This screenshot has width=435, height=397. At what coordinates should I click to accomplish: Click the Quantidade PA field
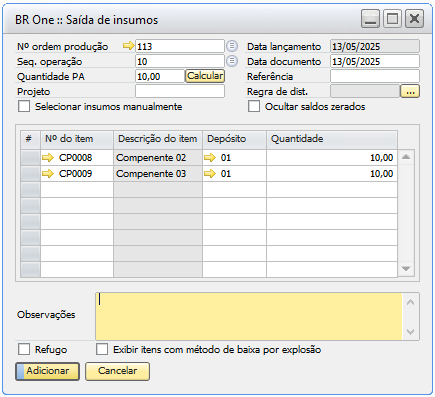point(160,76)
